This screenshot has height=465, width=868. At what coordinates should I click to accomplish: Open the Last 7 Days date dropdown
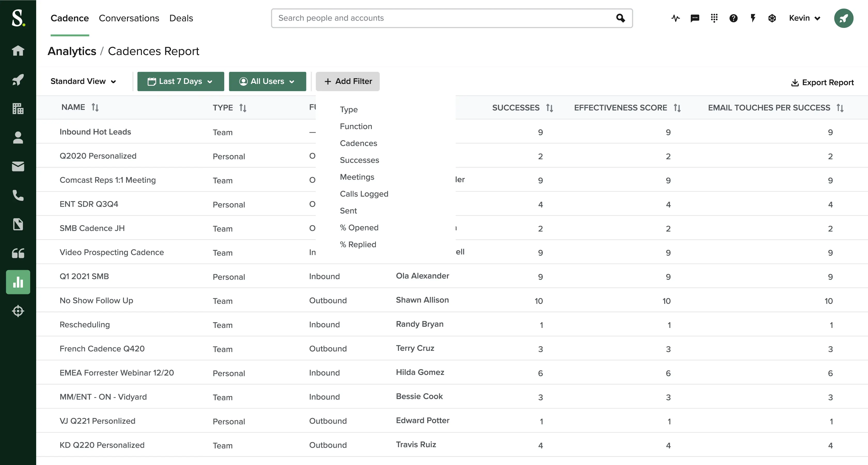coord(181,81)
